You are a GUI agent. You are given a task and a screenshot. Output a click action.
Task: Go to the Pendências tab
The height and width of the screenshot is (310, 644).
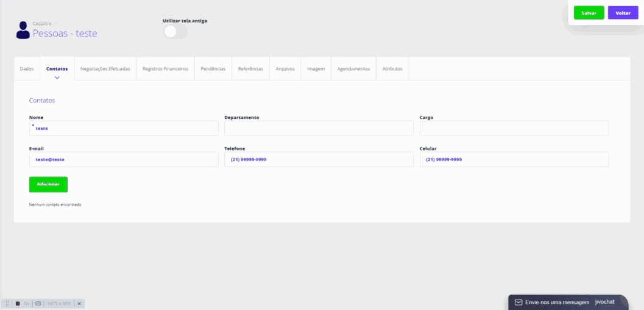pos(213,69)
